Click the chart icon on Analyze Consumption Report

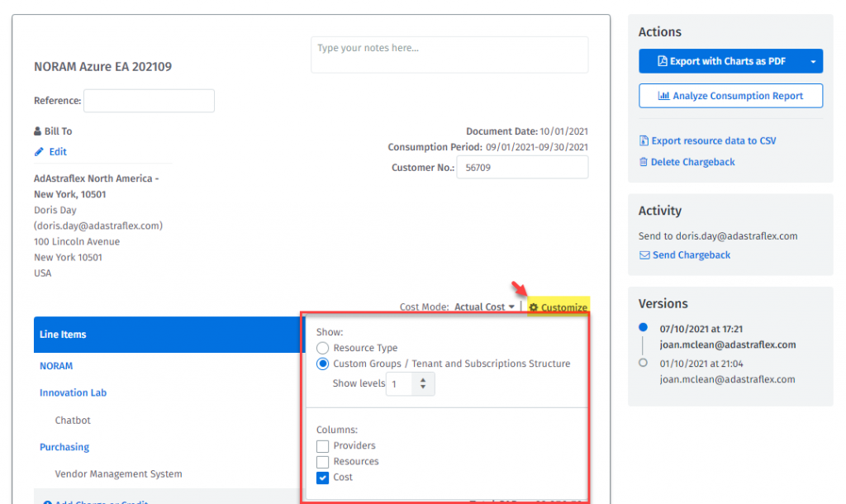tap(663, 96)
